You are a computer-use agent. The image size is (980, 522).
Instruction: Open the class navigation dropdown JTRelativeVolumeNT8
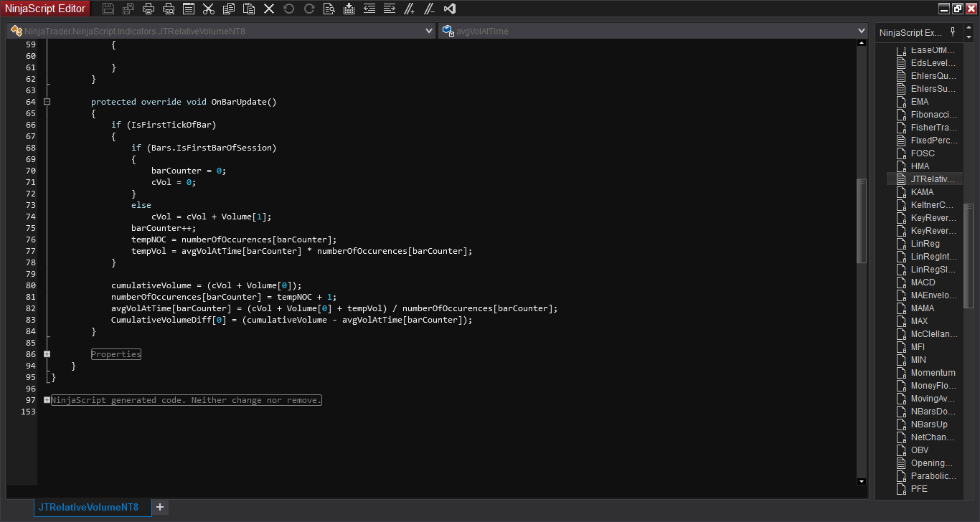(x=220, y=31)
